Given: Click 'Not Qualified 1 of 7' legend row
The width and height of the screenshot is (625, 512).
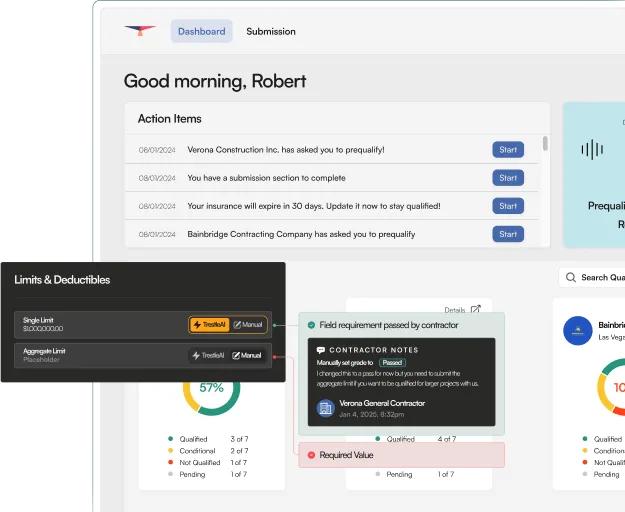Looking at the screenshot, I should pyautogui.click(x=208, y=463).
